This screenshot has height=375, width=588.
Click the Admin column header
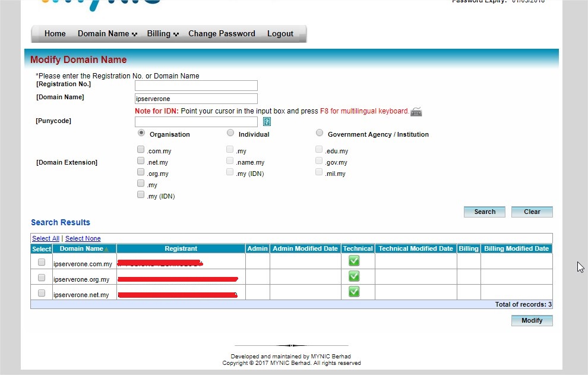coord(258,248)
